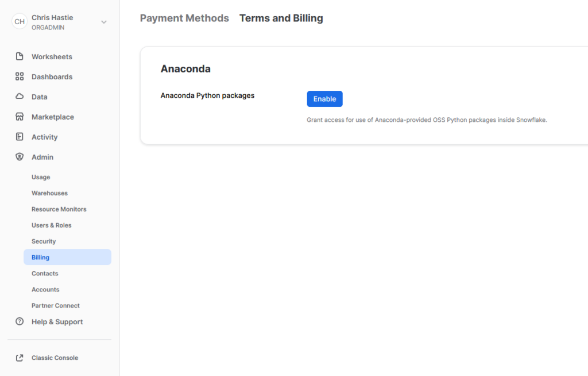Open the Classic Console link

(x=55, y=358)
